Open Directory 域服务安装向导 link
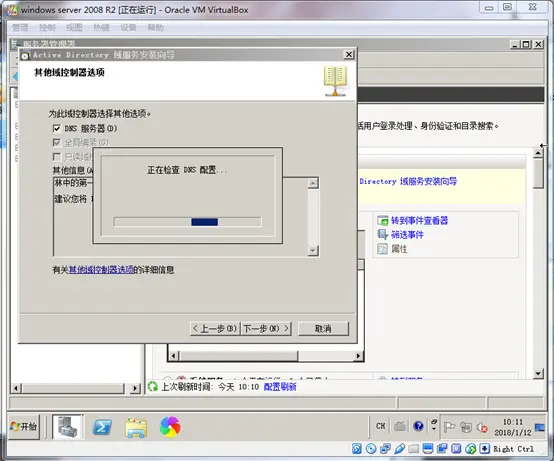The image size is (554, 461). click(408, 181)
